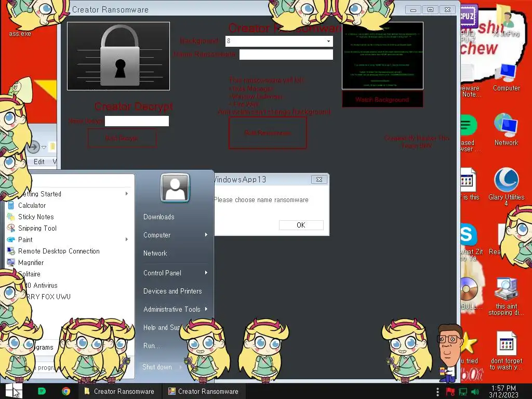
Task: Expand the Paint recent files arrow
Action: tap(127, 239)
